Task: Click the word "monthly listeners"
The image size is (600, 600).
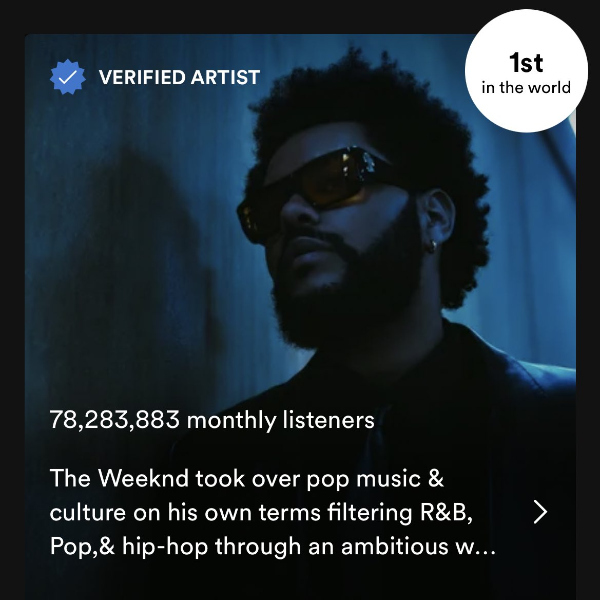Action: pos(280,420)
